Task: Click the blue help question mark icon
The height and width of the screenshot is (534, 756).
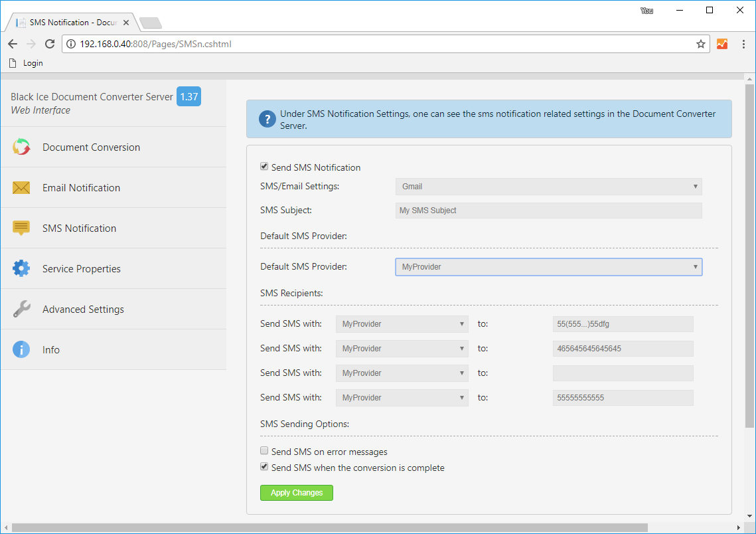Action: tap(267, 119)
